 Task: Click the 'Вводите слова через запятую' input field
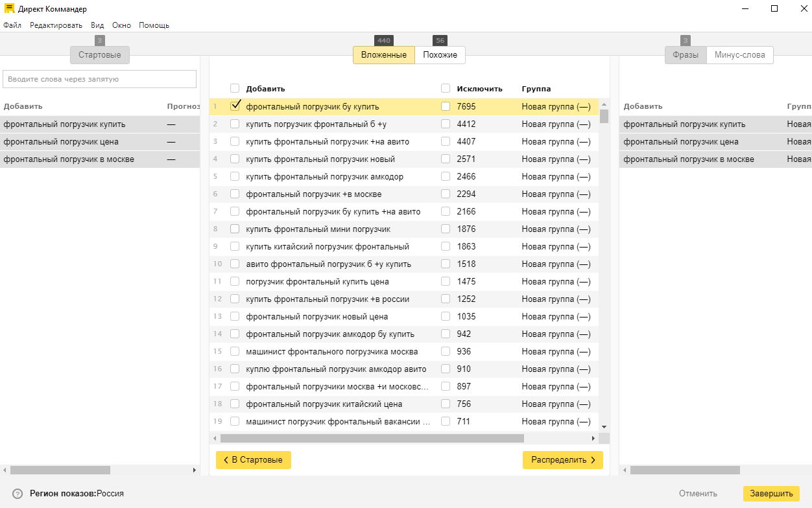click(x=100, y=79)
